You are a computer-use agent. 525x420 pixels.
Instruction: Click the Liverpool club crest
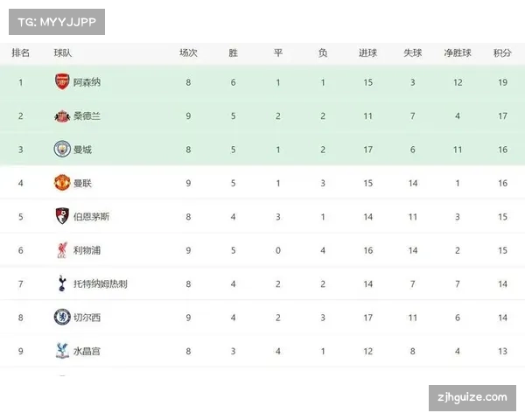coord(62,250)
